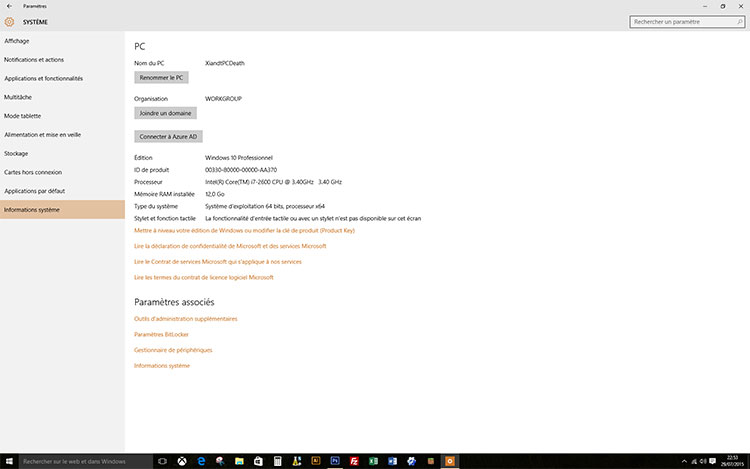This screenshot has width=750, height=469.
Task: Open the Gestionnaire de périphériques link
Action: coord(173,350)
